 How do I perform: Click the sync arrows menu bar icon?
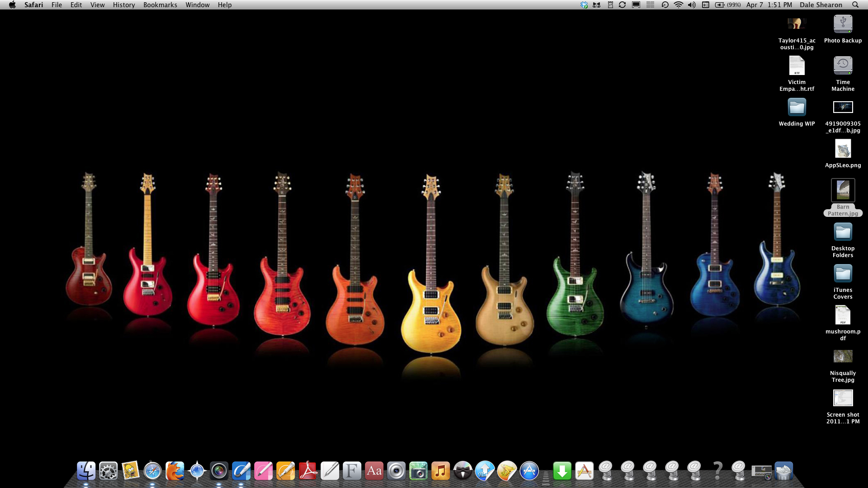(623, 5)
